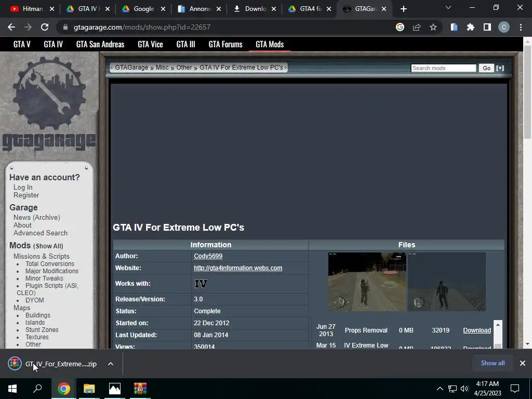
Task: Open second mod screenshot thumbnail
Action: point(446,282)
